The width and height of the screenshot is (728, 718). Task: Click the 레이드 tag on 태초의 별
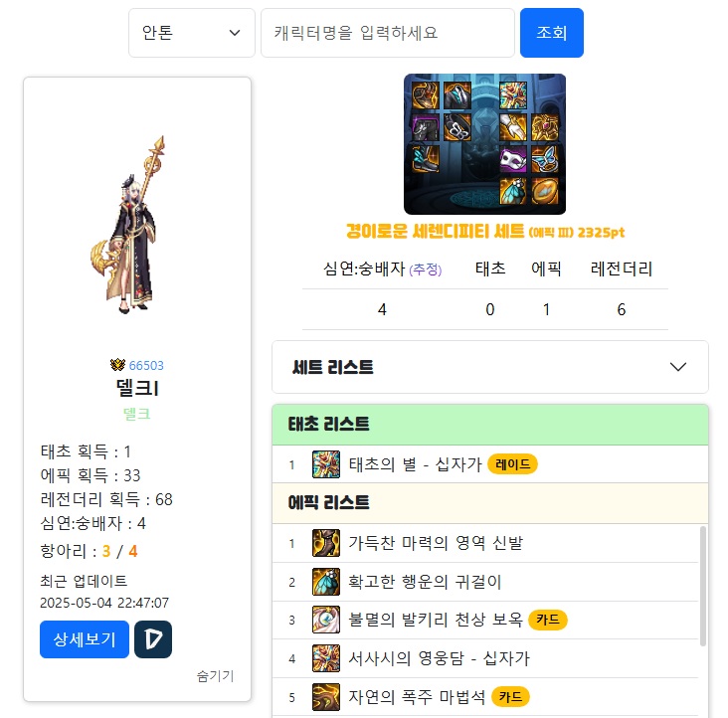[x=512, y=464]
